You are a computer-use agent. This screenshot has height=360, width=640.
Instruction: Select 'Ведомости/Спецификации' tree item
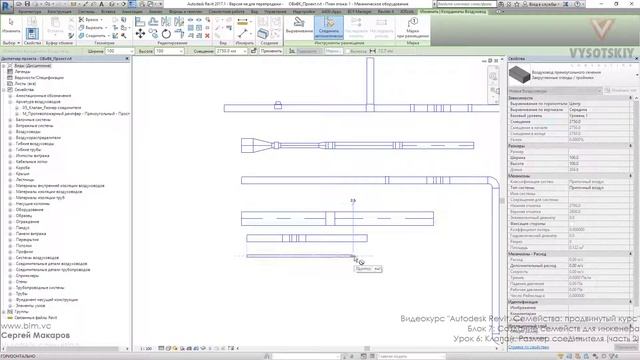click(x=39, y=78)
